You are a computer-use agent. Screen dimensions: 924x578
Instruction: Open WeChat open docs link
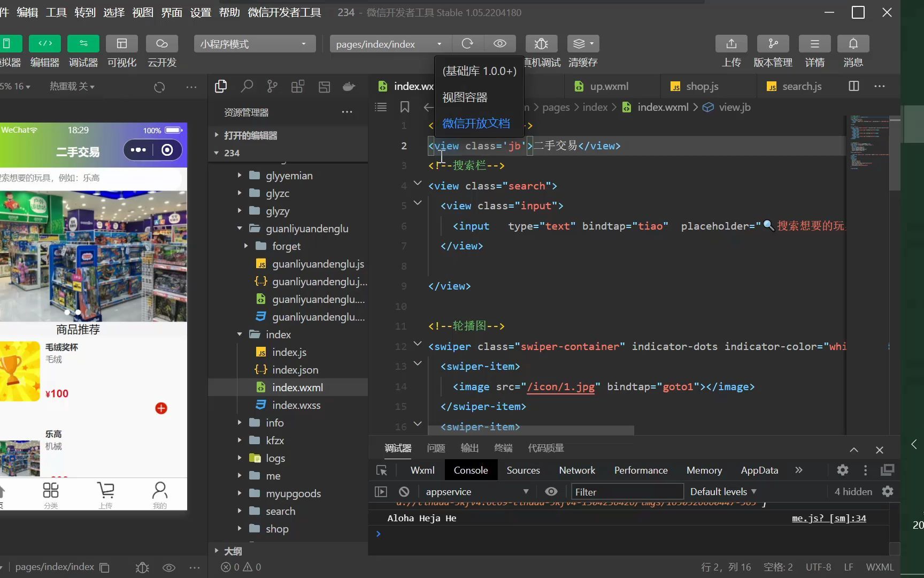[476, 124]
